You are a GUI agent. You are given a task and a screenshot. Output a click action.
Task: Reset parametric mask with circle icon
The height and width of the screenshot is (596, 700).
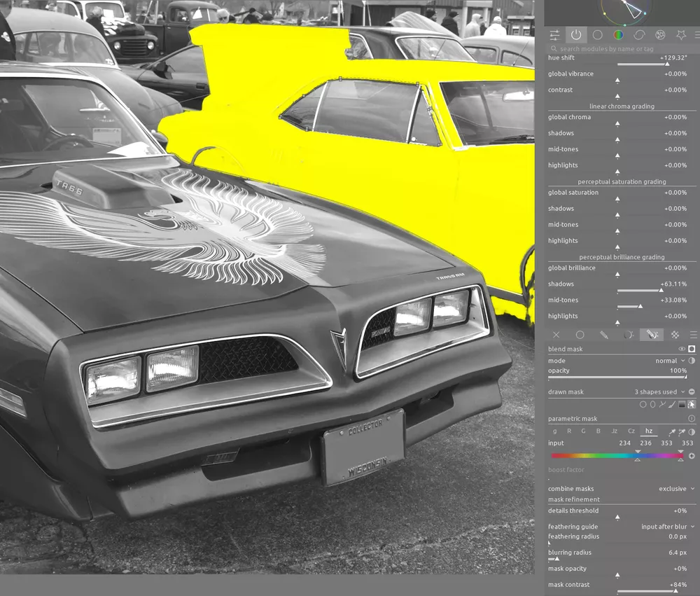[x=692, y=419]
